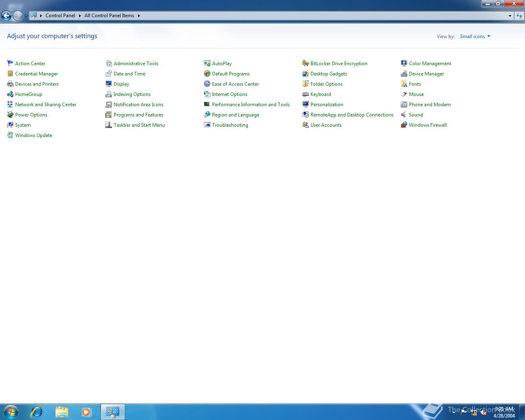Open the Administrative Tools gear icon

(109, 63)
